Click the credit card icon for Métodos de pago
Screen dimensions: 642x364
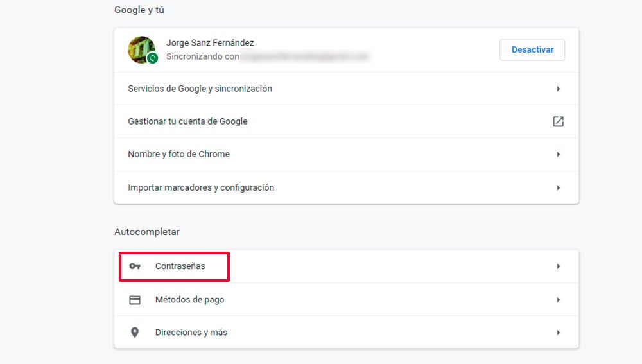[135, 300]
